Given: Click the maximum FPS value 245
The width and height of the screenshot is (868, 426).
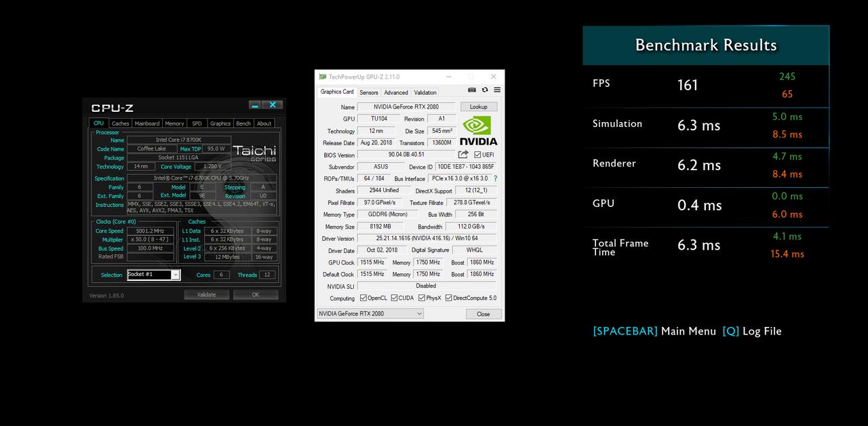Looking at the screenshot, I should [x=787, y=77].
